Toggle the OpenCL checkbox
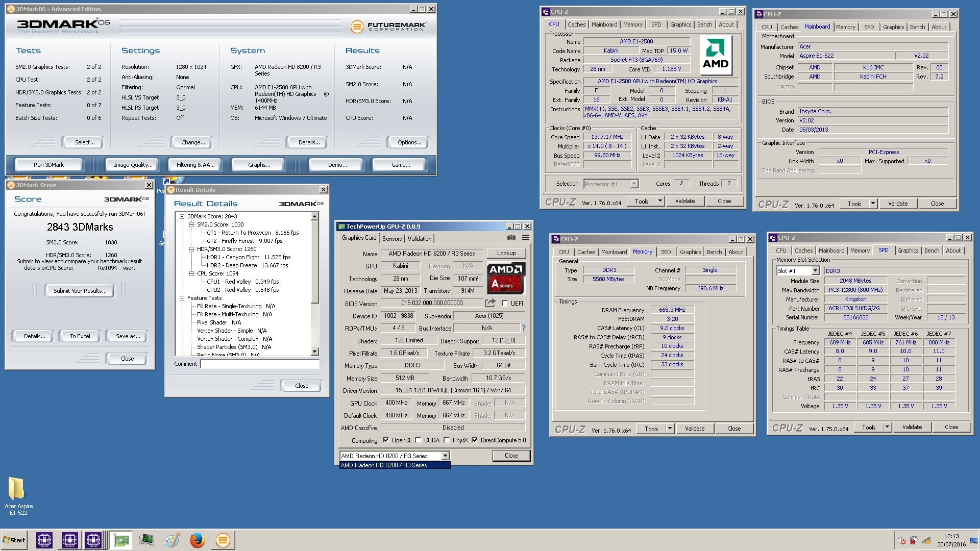Image resolution: width=980 pixels, height=551 pixels. [x=386, y=440]
